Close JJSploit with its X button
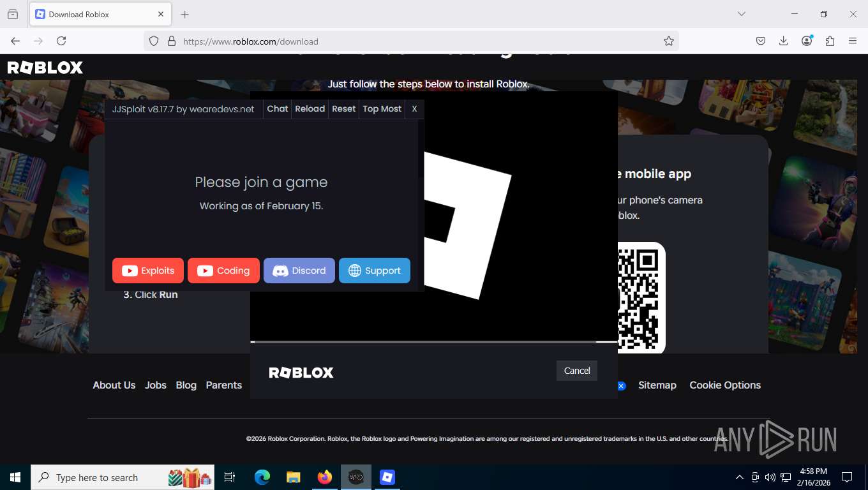868x490 pixels. click(x=414, y=108)
